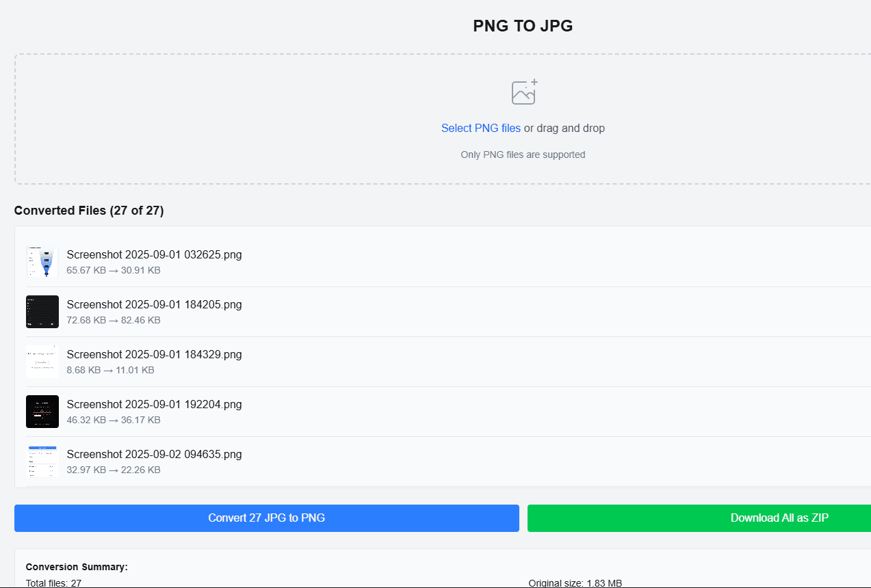Open thumbnail of Screenshot 2025-09-02 094635.png
This screenshot has width=871, height=588.
[42, 462]
